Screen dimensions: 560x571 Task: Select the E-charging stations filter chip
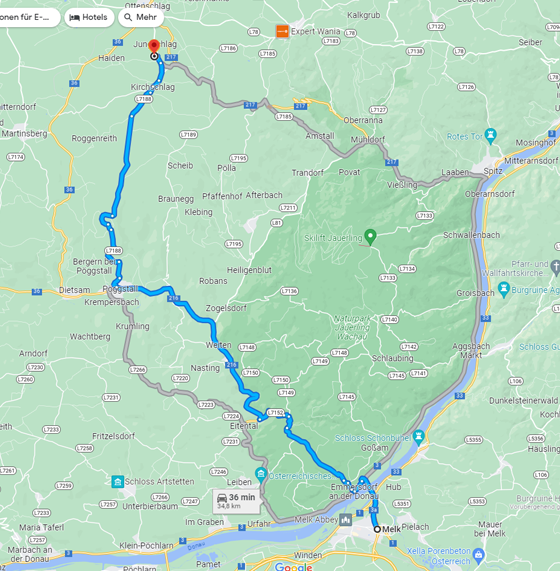(27, 17)
